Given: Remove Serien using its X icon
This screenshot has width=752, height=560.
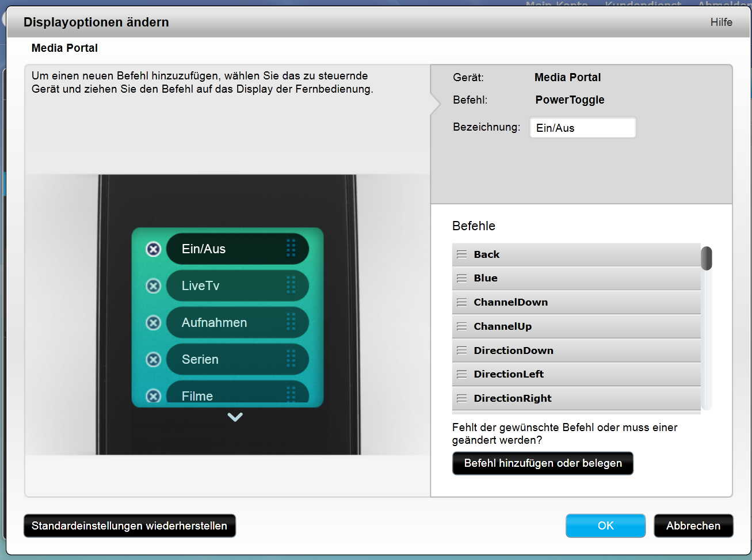Looking at the screenshot, I should pos(153,360).
